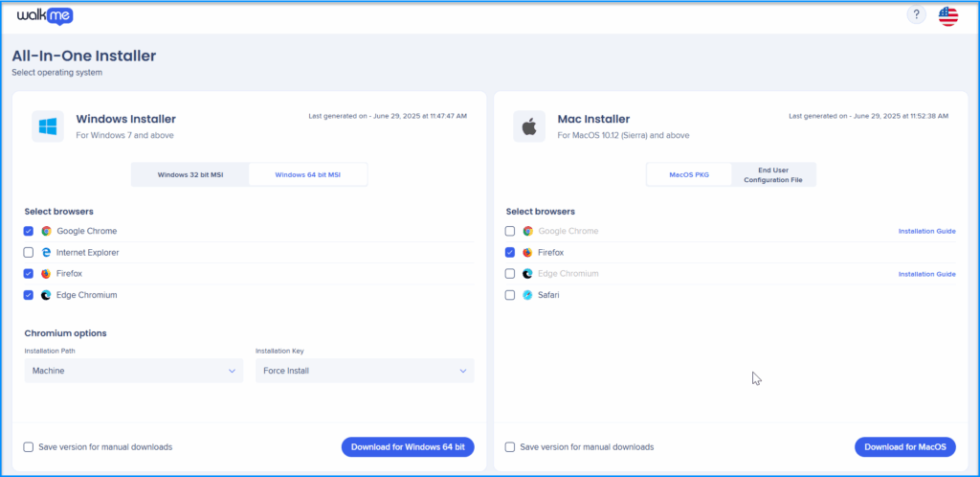980x477 pixels.
Task: Click Windows last generated timestamp 11:47:47 AM
Action: (x=388, y=116)
